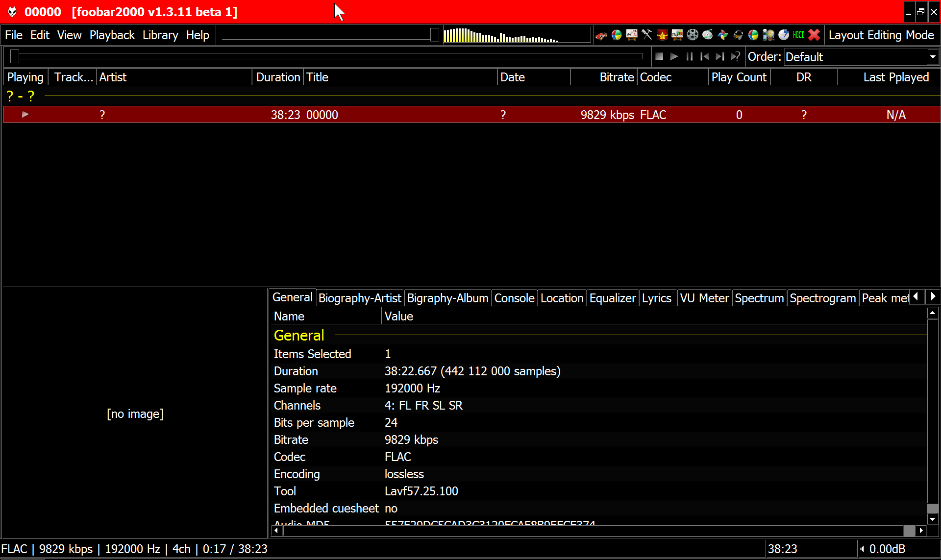Click the volume slider handle in the toolbar
Viewport: 941px width, 560px height.
(x=434, y=35)
